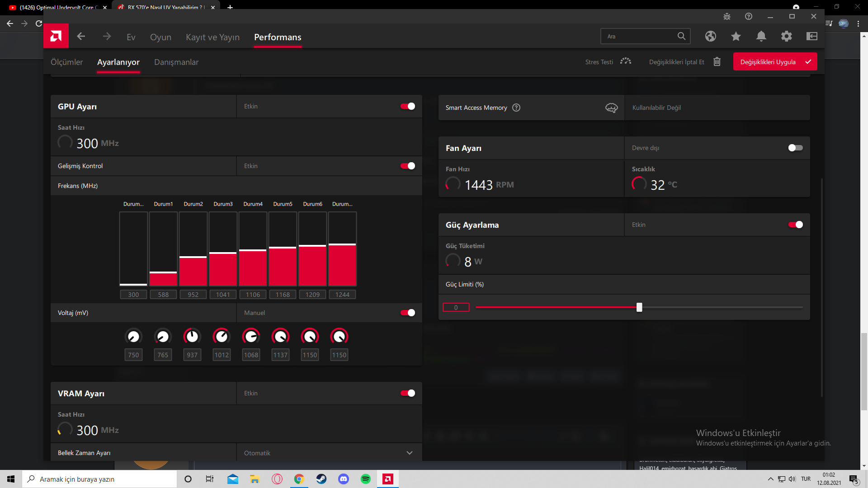
Task: Expand Bellek Zaman Ayarı dropdown
Action: 409,453
